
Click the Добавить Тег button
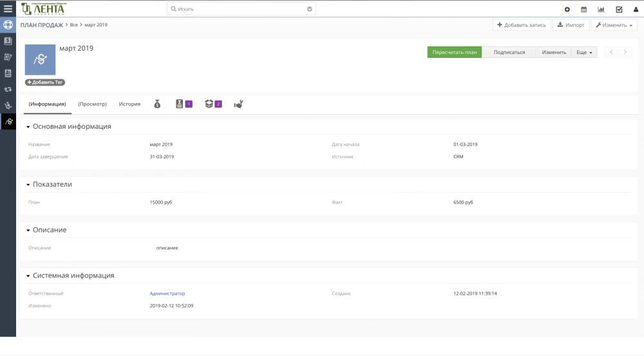pyautogui.click(x=45, y=82)
